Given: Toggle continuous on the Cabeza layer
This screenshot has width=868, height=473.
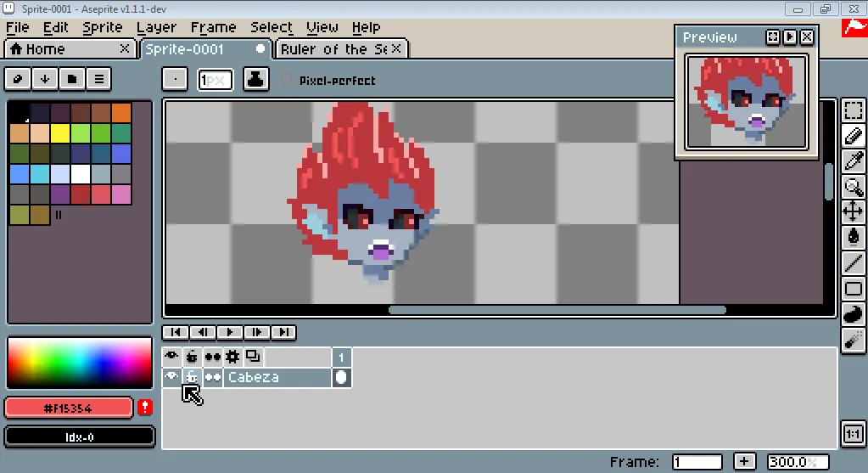Looking at the screenshot, I should pos(213,377).
